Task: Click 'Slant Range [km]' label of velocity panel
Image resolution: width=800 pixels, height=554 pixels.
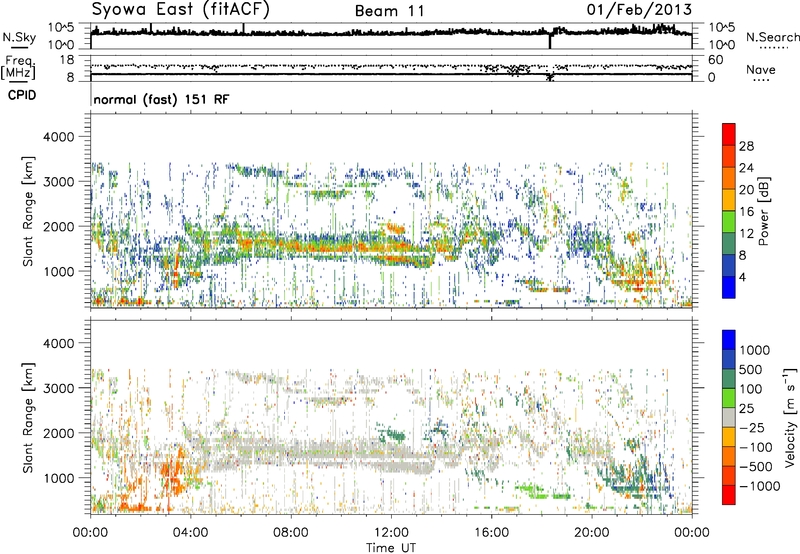Action: [28, 417]
